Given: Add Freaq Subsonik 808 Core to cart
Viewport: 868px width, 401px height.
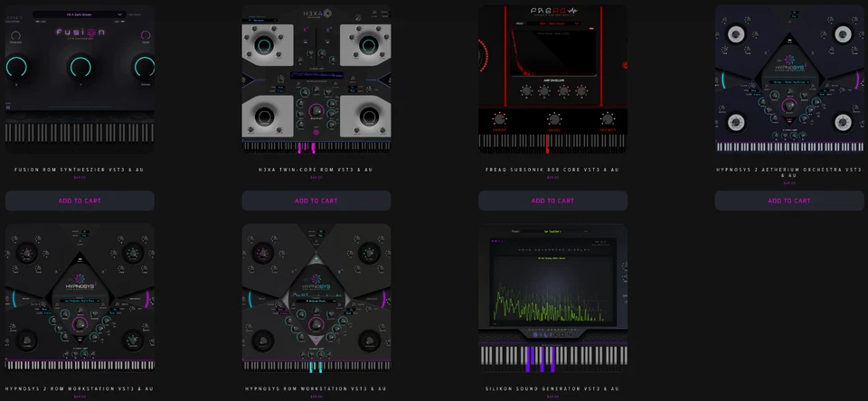Looking at the screenshot, I should (552, 200).
